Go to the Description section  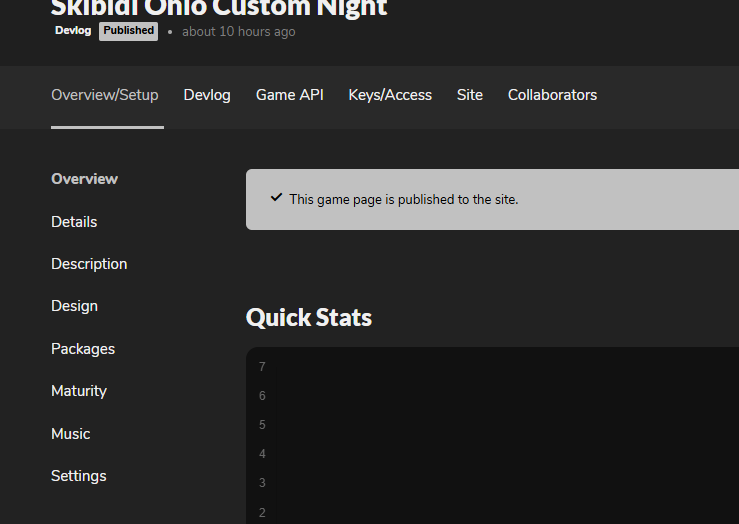pyautogui.click(x=89, y=264)
